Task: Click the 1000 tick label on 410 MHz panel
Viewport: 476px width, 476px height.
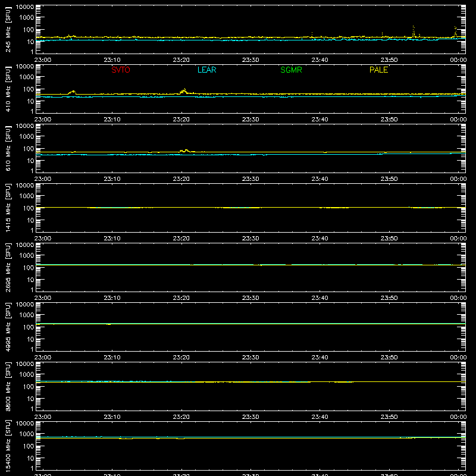Action: [27, 77]
